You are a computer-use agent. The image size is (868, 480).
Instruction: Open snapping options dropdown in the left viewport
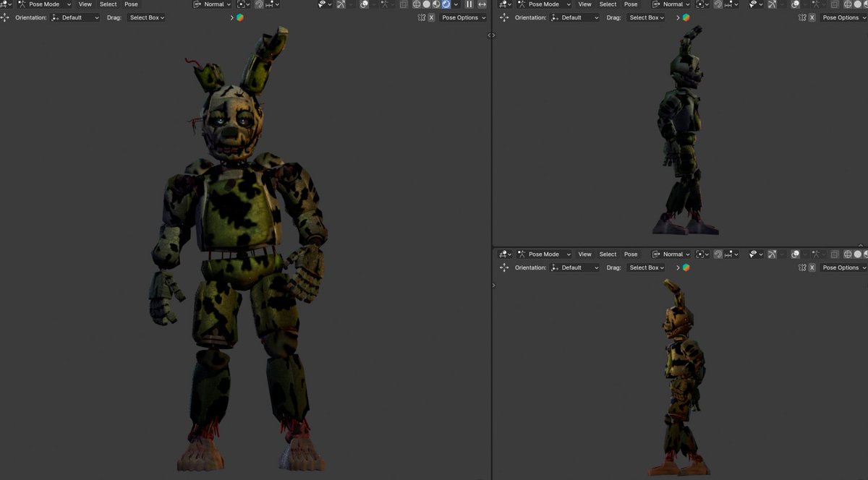tap(273, 4)
